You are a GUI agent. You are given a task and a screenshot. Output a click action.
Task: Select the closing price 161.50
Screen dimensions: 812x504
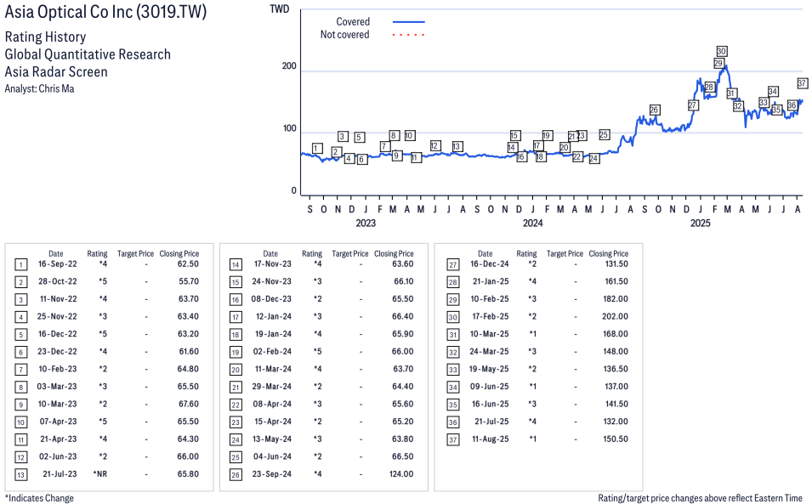[x=616, y=281]
